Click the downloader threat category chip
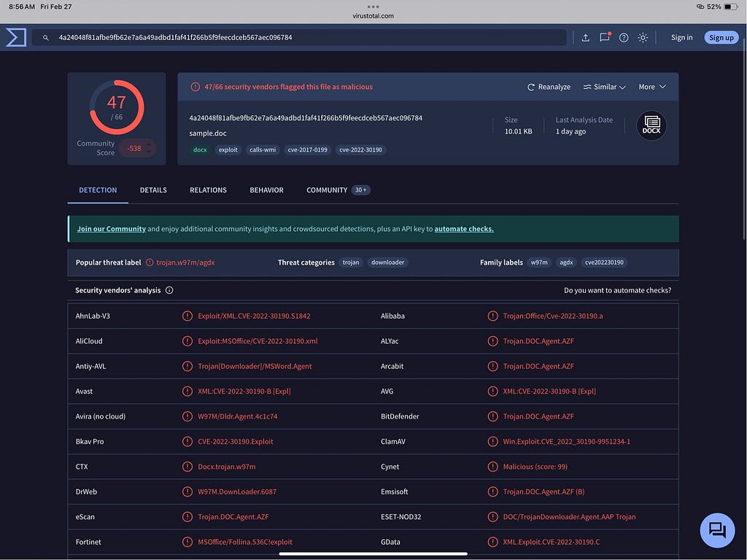This screenshot has height=560, width=747. coord(388,262)
